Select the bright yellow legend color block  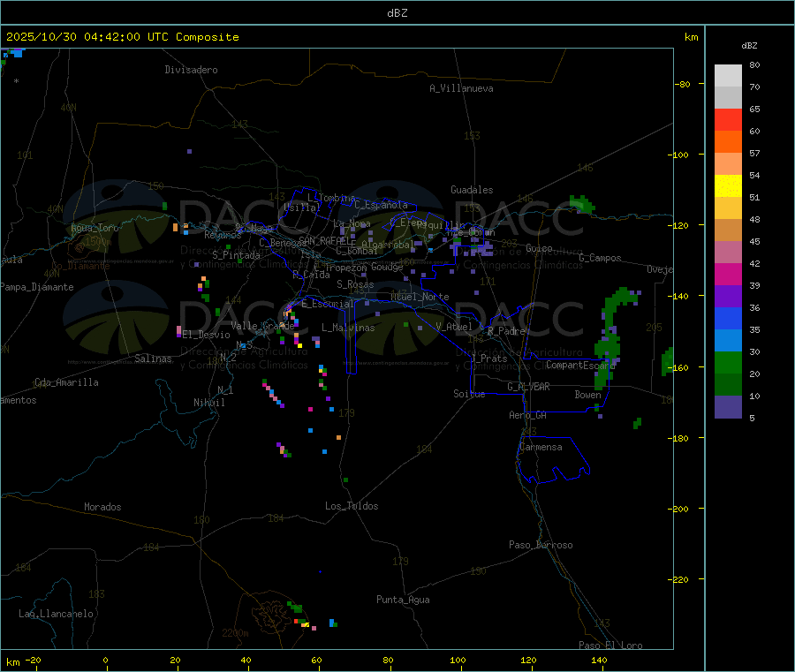pyautogui.click(x=728, y=185)
